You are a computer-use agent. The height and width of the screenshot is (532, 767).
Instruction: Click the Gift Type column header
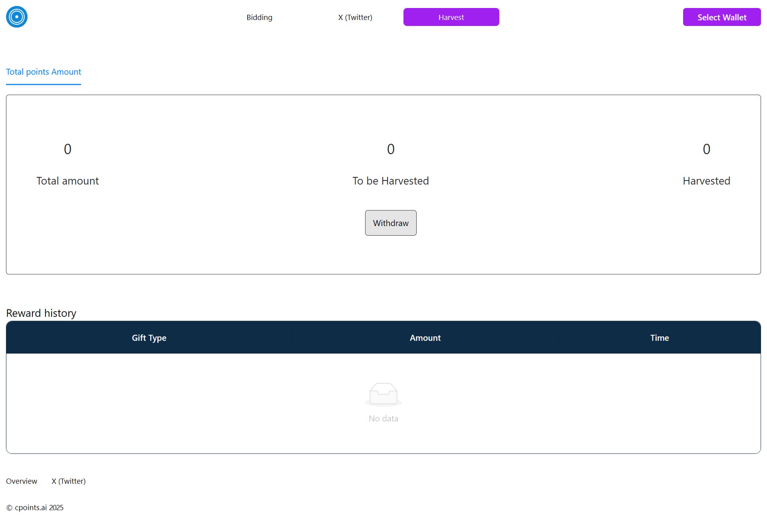point(149,337)
